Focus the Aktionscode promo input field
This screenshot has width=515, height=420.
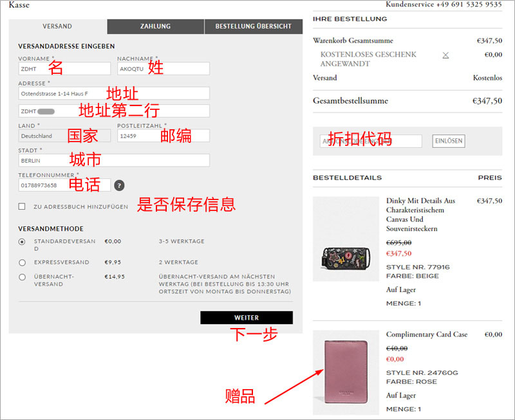point(371,141)
